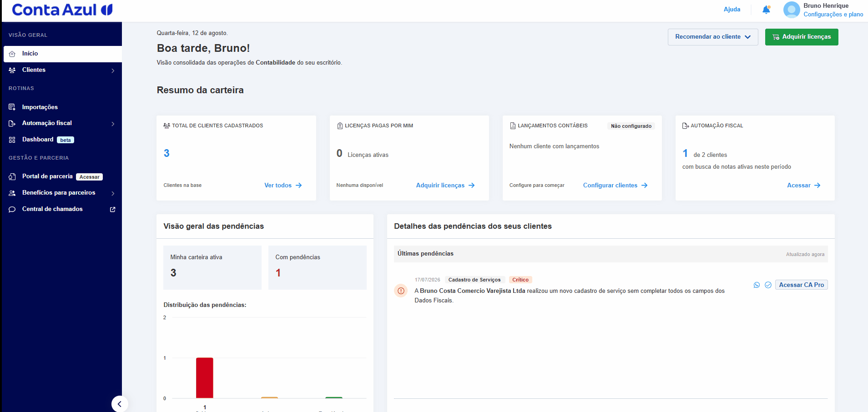Click the Central de chamados chat icon

coord(12,209)
